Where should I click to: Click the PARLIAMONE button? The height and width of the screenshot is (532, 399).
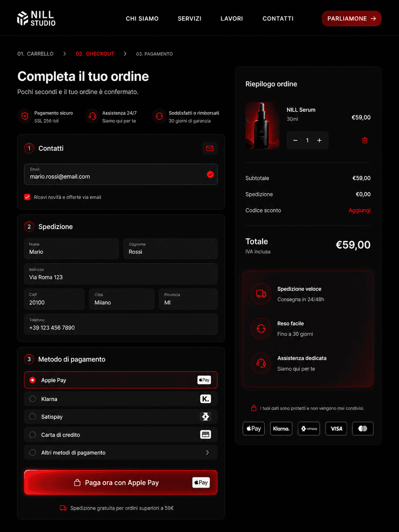[352, 19]
